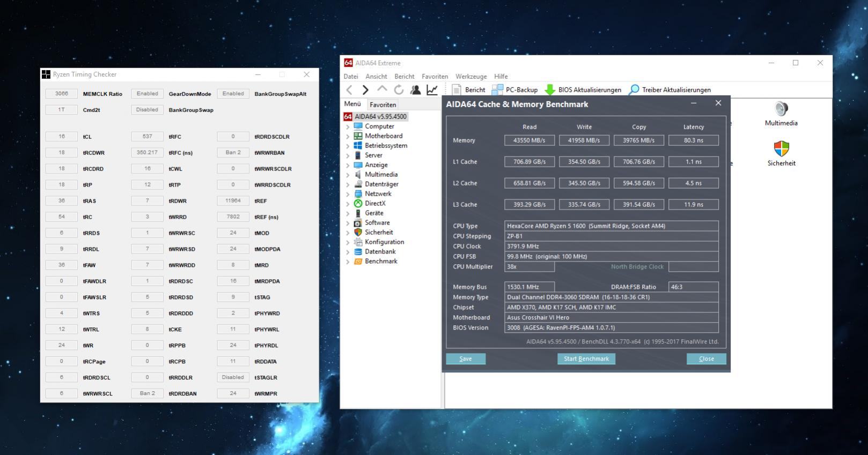868x455 pixels.
Task: Click the CPU Type HexaCore AMD Ryzen text
Action: coord(586,226)
